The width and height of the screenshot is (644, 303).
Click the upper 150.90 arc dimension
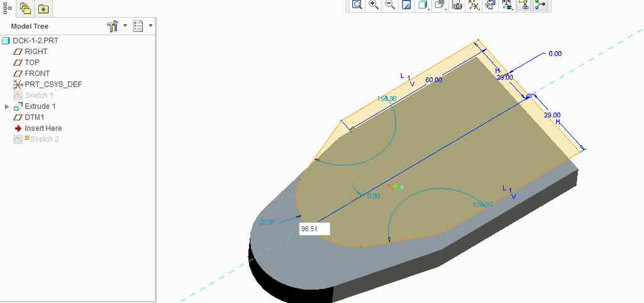tap(387, 99)
